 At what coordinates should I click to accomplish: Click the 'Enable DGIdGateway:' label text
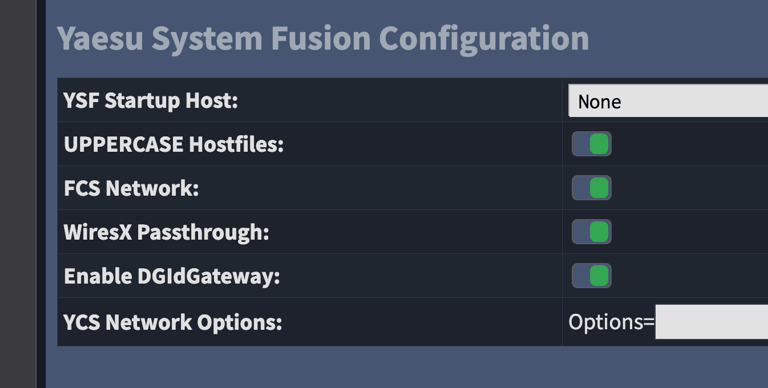[172, 276]
